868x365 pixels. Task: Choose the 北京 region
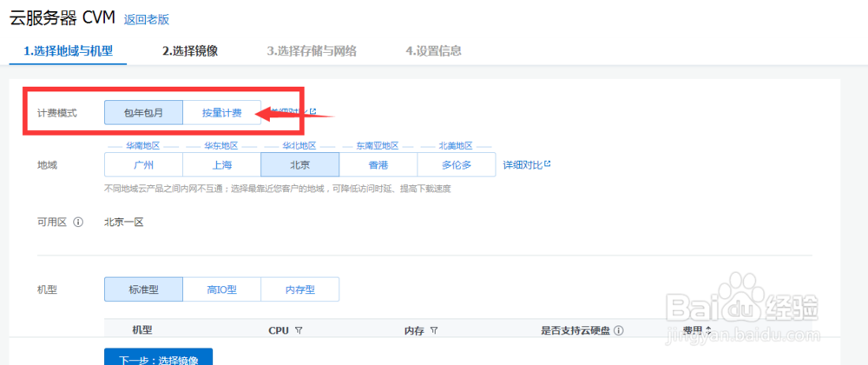[x=299, y=164]
